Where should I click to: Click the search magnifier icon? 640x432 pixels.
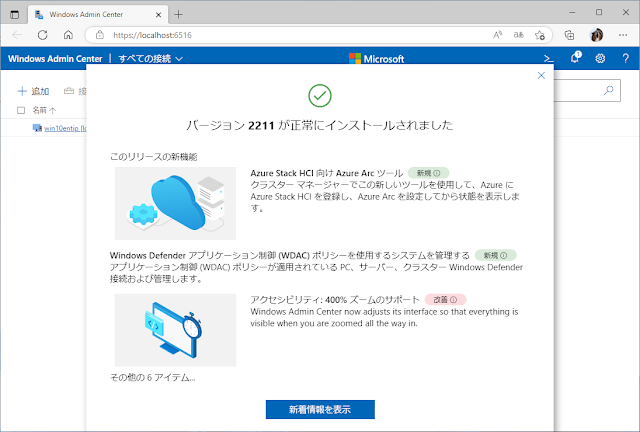(608, 90)
